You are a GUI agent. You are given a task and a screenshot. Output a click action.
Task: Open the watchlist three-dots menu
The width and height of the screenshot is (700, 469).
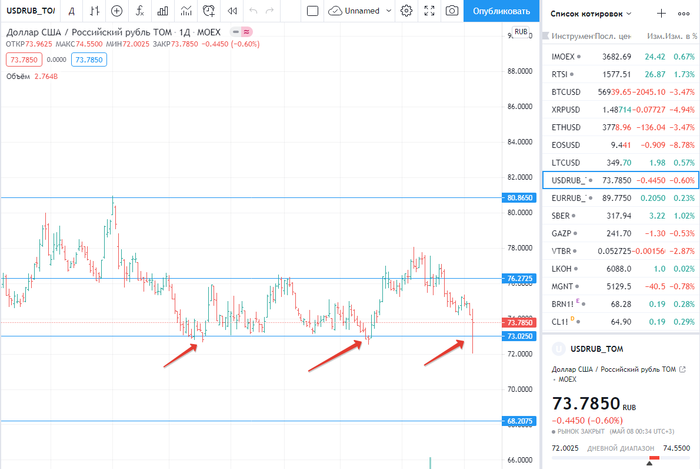click(x=683, y=14)
